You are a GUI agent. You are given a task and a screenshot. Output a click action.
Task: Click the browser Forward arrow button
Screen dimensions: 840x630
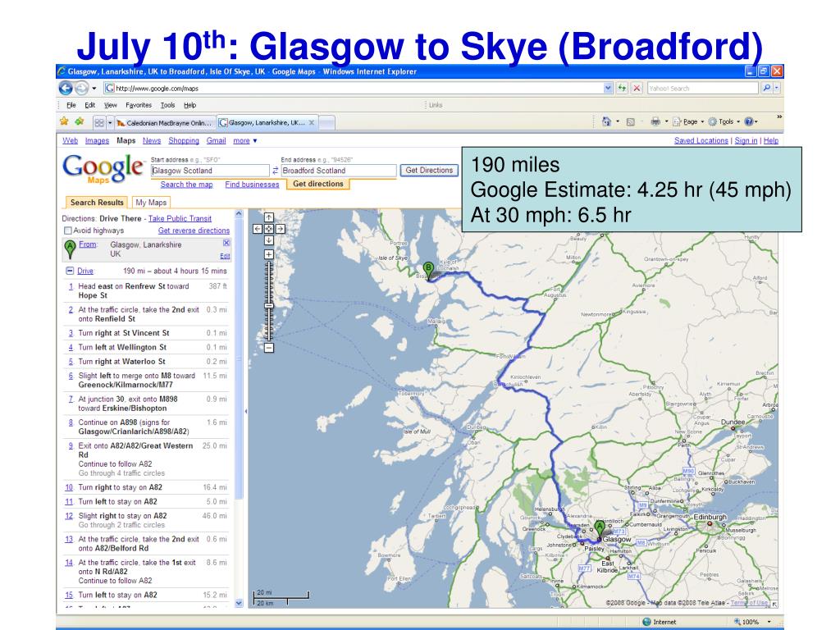(x=81, y=88)
